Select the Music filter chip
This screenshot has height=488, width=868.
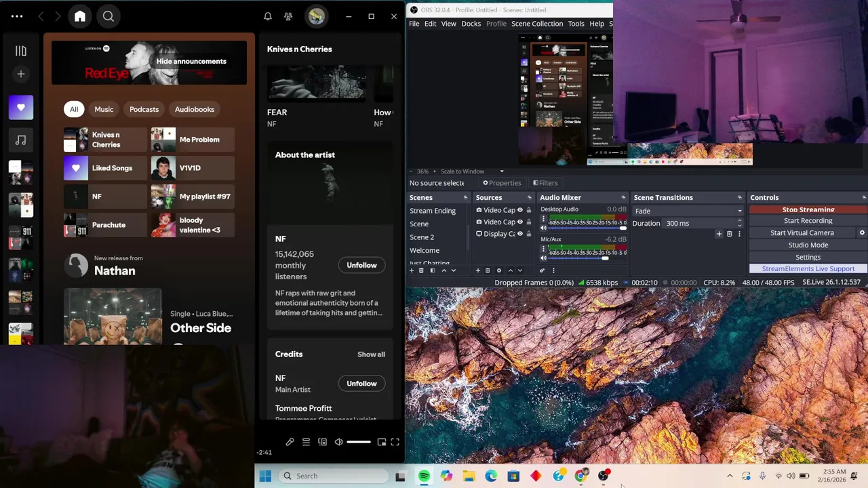pyautogui.click(x=104, y=109)
